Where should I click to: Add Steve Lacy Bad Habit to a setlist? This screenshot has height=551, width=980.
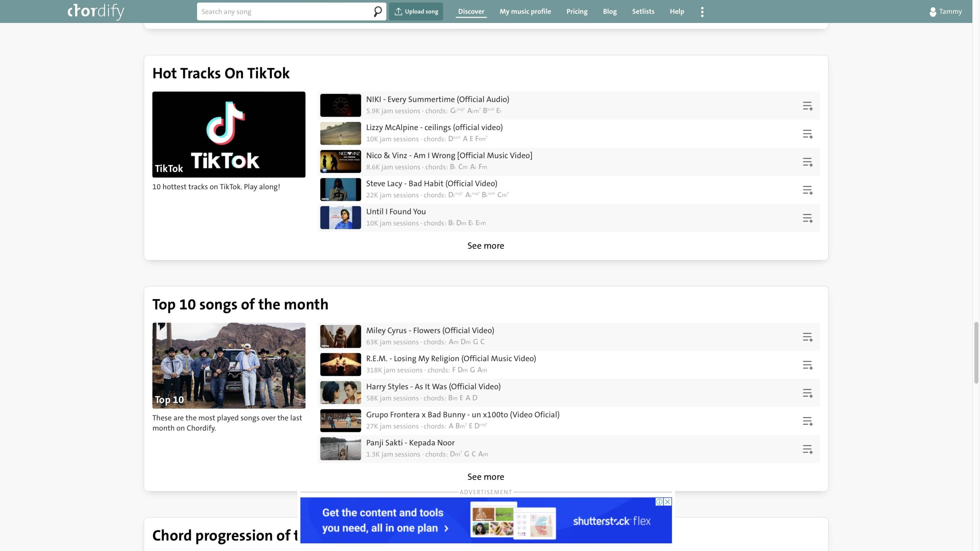[807, 190]
